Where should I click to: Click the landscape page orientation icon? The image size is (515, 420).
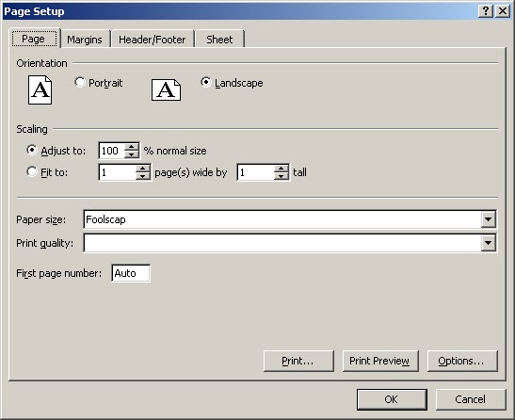[x=166, y=89]
